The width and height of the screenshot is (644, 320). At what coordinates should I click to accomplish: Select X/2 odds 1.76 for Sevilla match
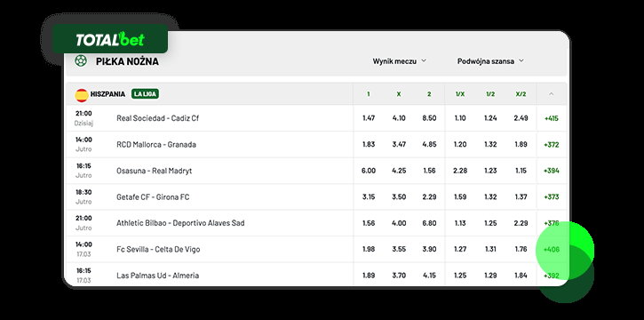point(521,250)
